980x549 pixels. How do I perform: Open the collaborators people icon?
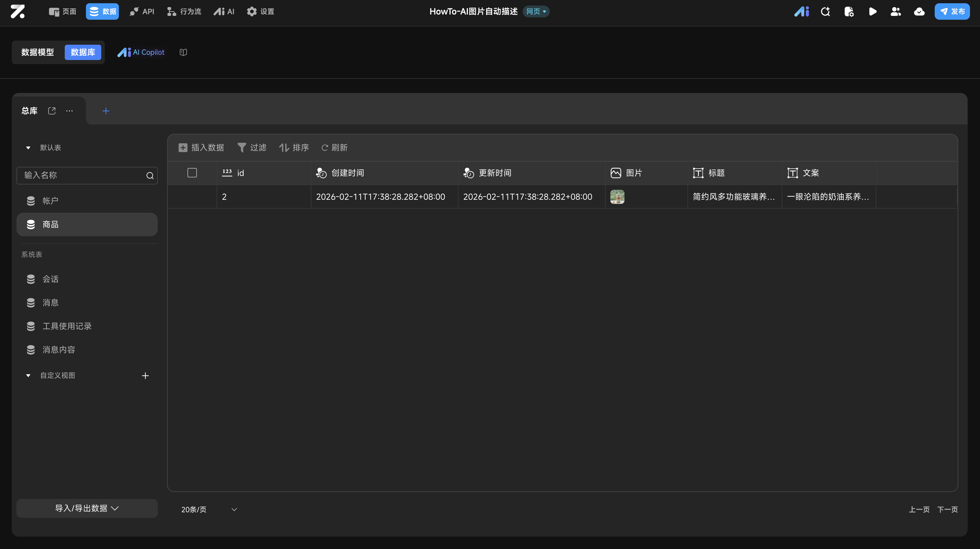coord(896,11)
